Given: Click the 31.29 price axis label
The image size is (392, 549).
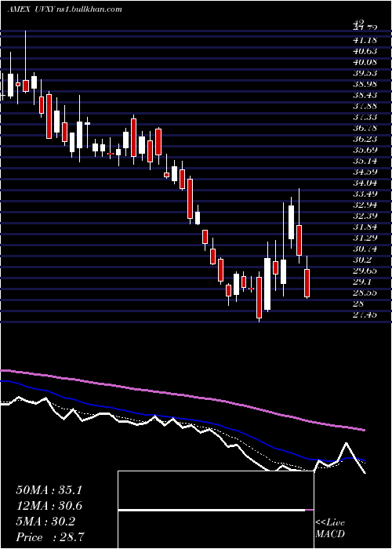Looking at the screenshot, I should point(366,238).
